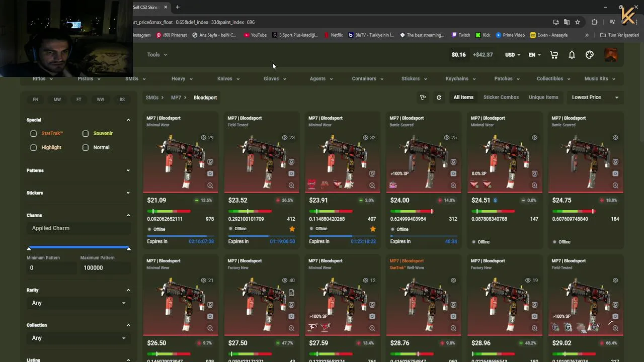This screenshot has height=362, width=644.
Task: Toggle the MW wear filter
Action: 57,100
